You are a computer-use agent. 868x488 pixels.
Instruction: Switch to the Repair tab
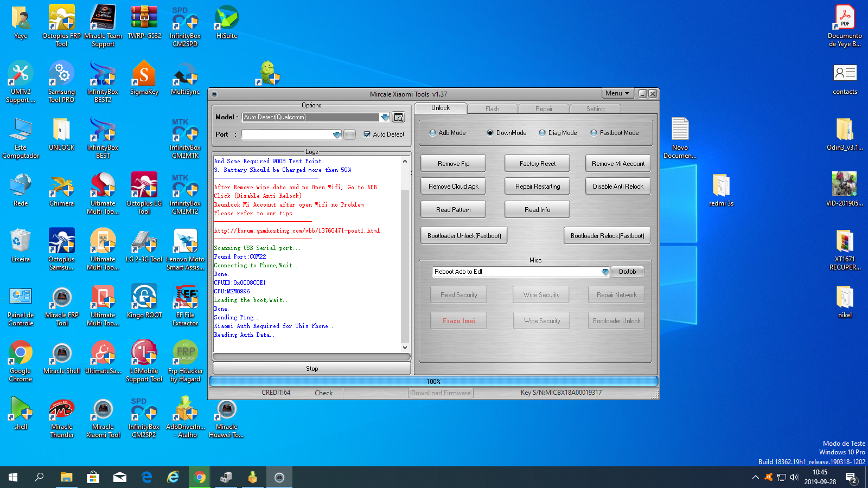pos(544,109)
